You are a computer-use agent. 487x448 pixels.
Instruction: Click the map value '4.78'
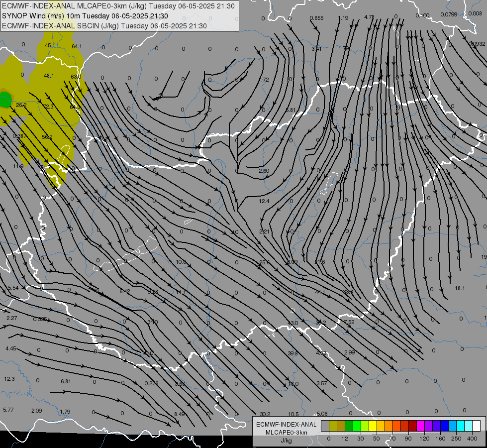[369, 17]
